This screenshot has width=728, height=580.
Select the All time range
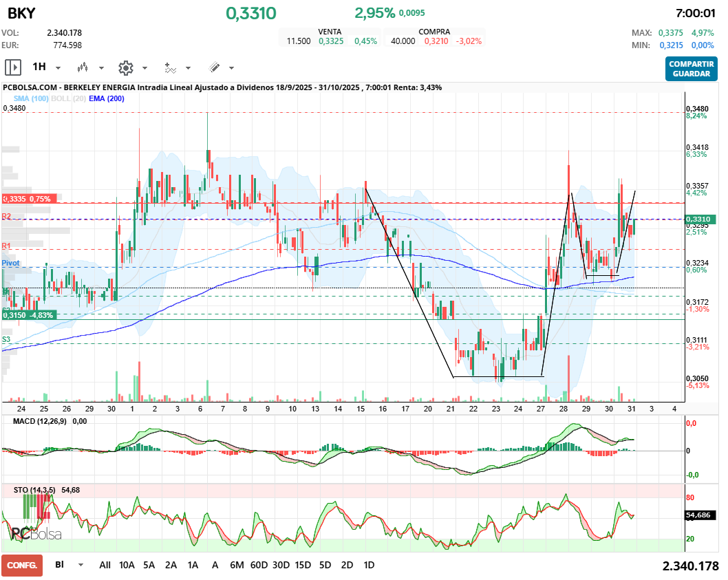click(x=105, y=565)
